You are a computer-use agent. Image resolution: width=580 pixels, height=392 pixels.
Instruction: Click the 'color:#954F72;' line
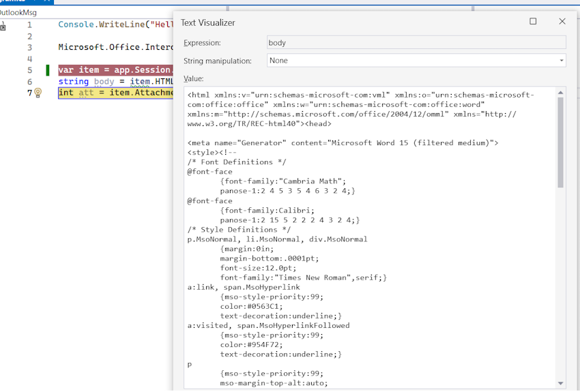pos(252,345)
